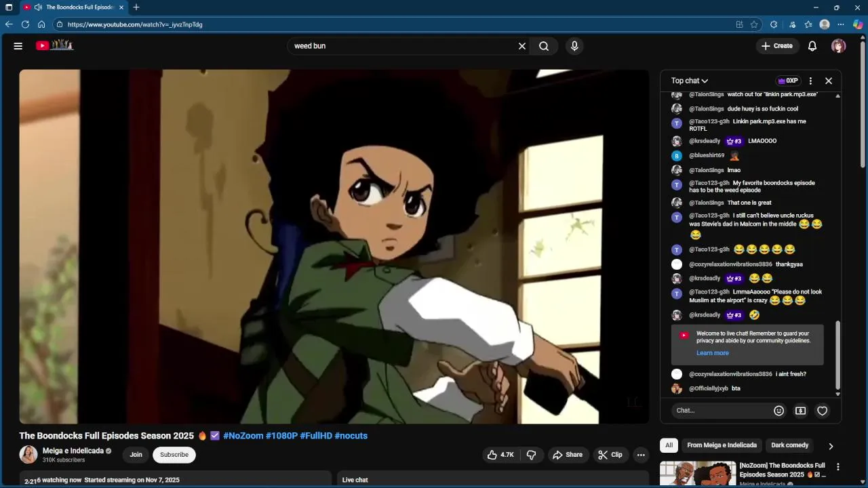Follow the Learn more guidelines link

(713, 353)
